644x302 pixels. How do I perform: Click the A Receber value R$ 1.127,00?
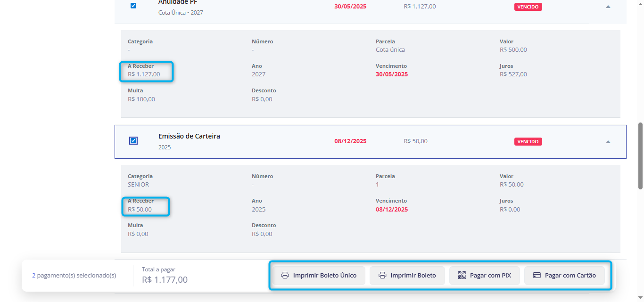[144, 74]
